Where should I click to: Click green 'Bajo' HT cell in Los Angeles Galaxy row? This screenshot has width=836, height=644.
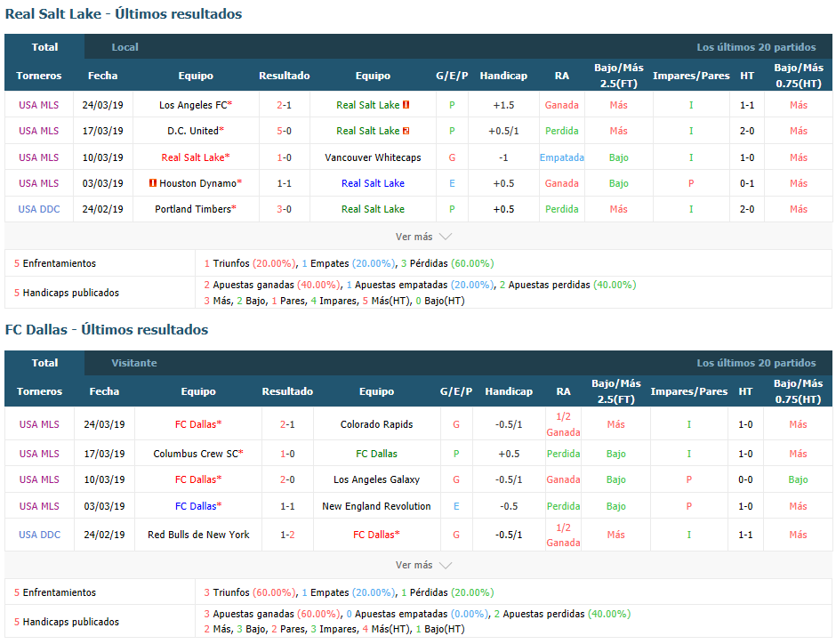[798, 479]
